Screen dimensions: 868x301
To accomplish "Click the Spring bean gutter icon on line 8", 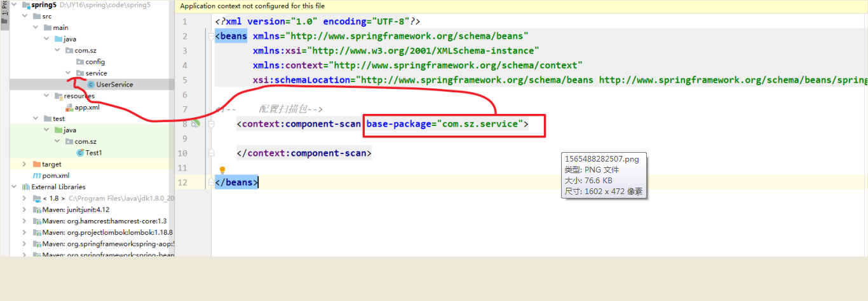I will (x=196, y=124).
